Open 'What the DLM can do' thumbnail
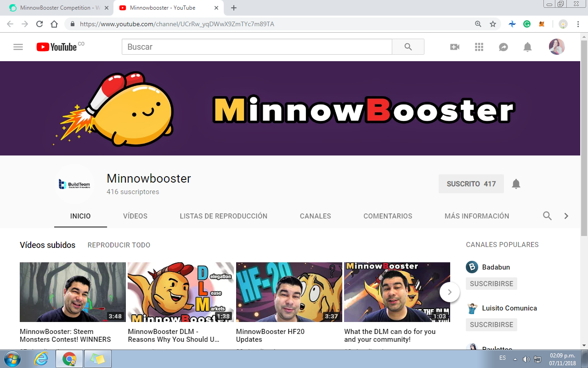 point(397,292)
